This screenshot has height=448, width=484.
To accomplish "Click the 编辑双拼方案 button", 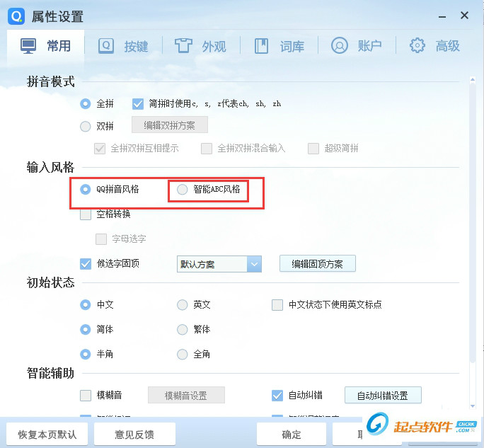I will [169, 125].
